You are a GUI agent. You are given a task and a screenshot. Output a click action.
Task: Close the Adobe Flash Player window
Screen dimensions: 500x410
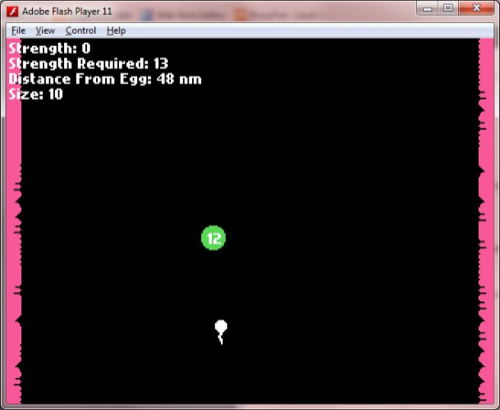(x=477, y=8)
